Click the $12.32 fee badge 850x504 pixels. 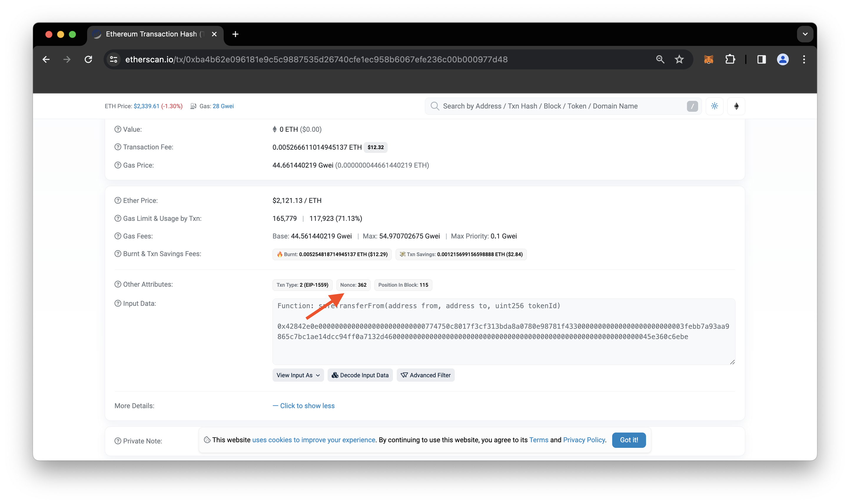375,147
